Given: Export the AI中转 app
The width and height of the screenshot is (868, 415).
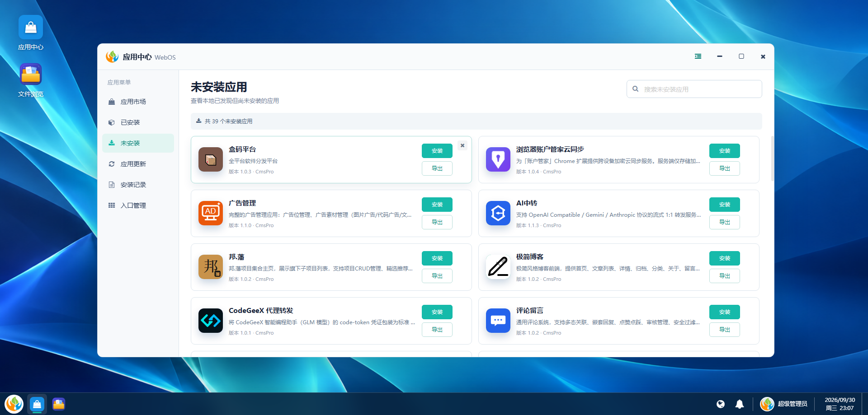Looking at the screenshot, I should [x=725, y=222].
